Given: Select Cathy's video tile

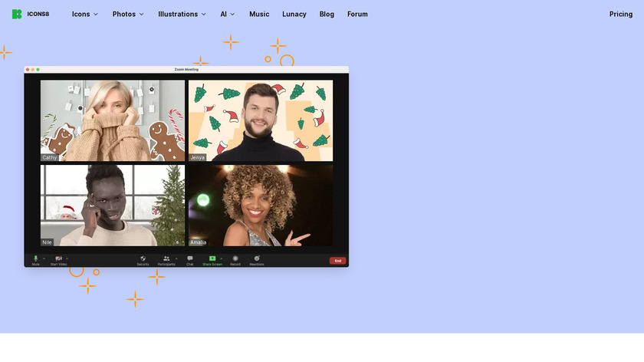Looking at the screenshot, I should coord(113,120).
